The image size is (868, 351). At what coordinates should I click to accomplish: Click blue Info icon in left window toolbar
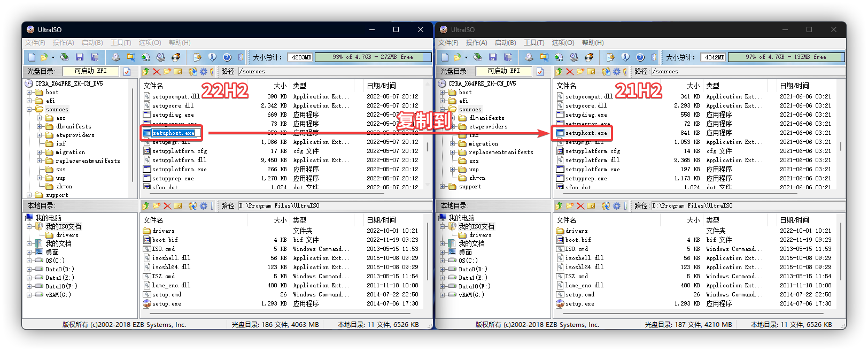pos(212,57)
